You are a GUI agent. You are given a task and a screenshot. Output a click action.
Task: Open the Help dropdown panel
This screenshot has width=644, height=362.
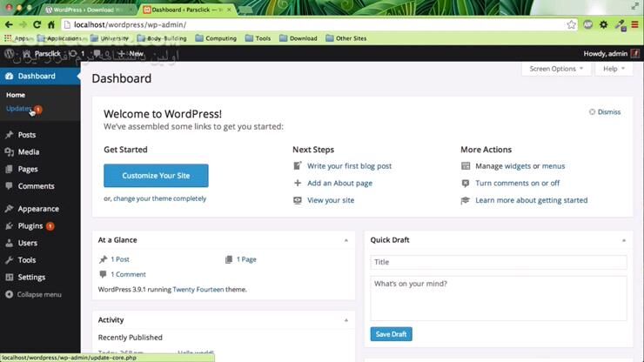pos(614,69)
